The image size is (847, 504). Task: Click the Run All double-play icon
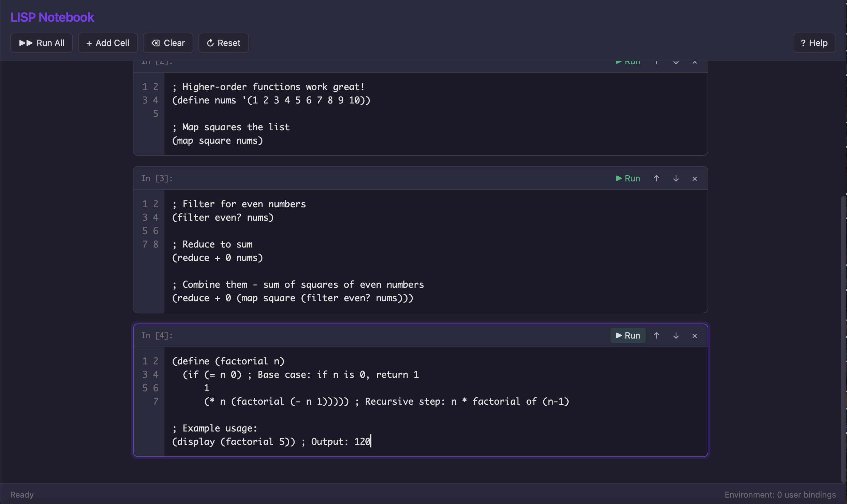point(26,43)
